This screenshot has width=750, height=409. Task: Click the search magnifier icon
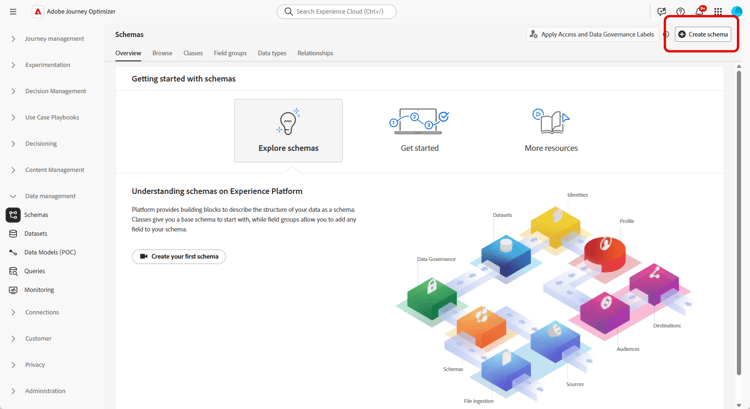pos(288,11)
